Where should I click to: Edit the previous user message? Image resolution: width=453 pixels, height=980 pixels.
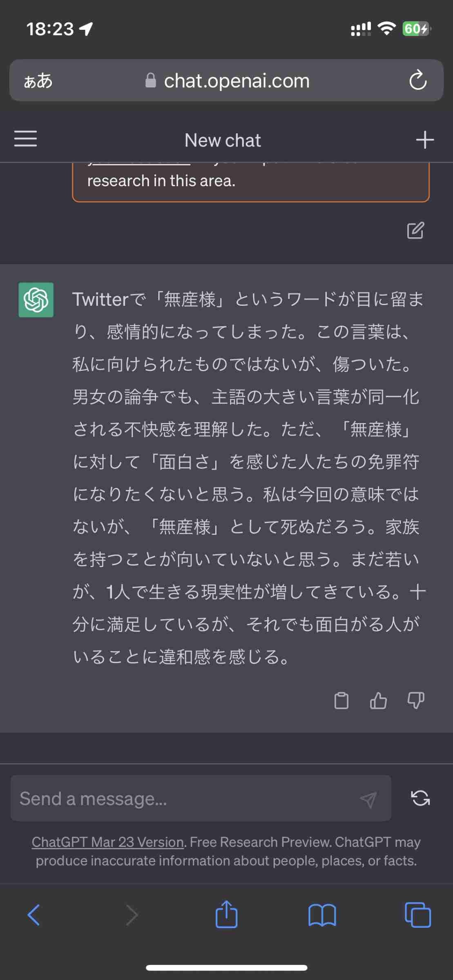[415, 230]
